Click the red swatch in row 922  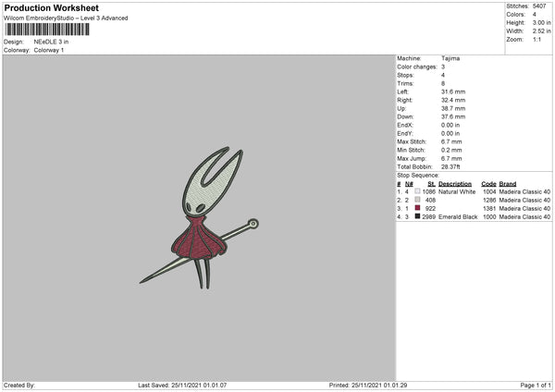pos(417,208)
